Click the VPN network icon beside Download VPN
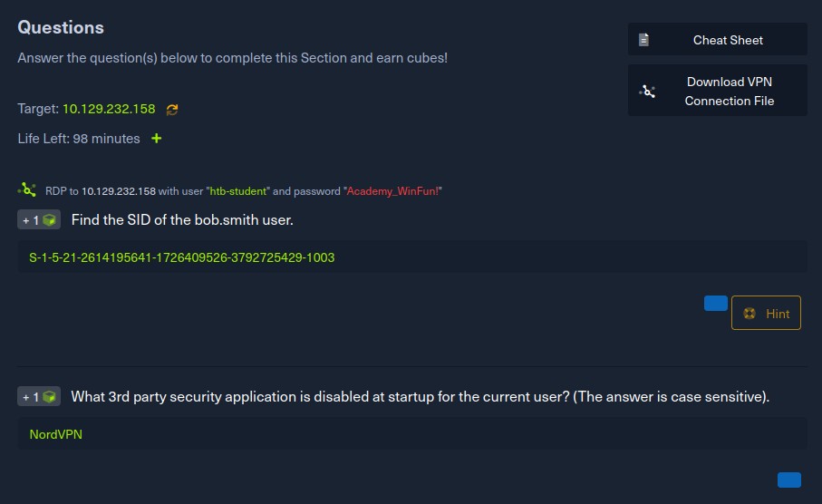Image resolution: width=822 pixels, height=504 pixels. point(647,92)
